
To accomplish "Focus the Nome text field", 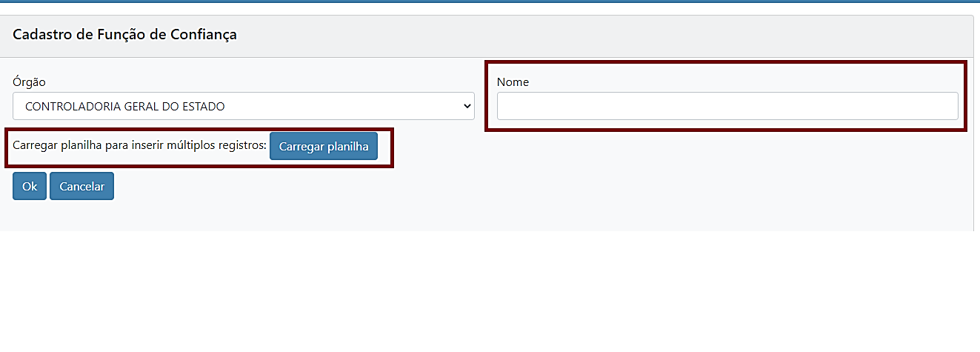I will (x=727, y=106).
